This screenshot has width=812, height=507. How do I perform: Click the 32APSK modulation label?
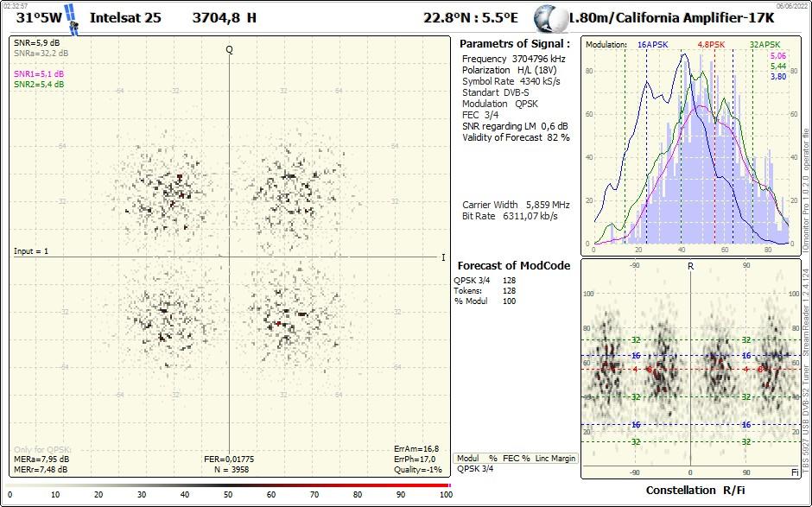(764, 44)
